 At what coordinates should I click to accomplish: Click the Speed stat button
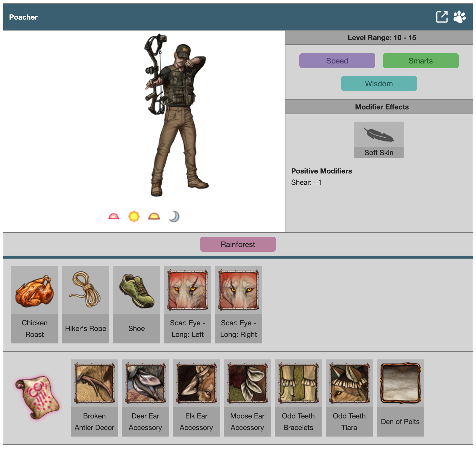pyautogui.click(x=337, y=61)
